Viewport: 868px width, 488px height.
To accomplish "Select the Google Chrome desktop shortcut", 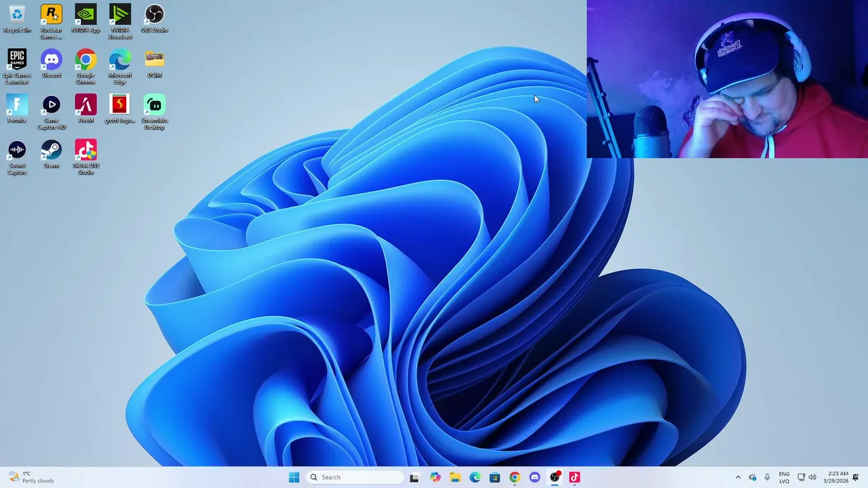I will coord(85,66).
